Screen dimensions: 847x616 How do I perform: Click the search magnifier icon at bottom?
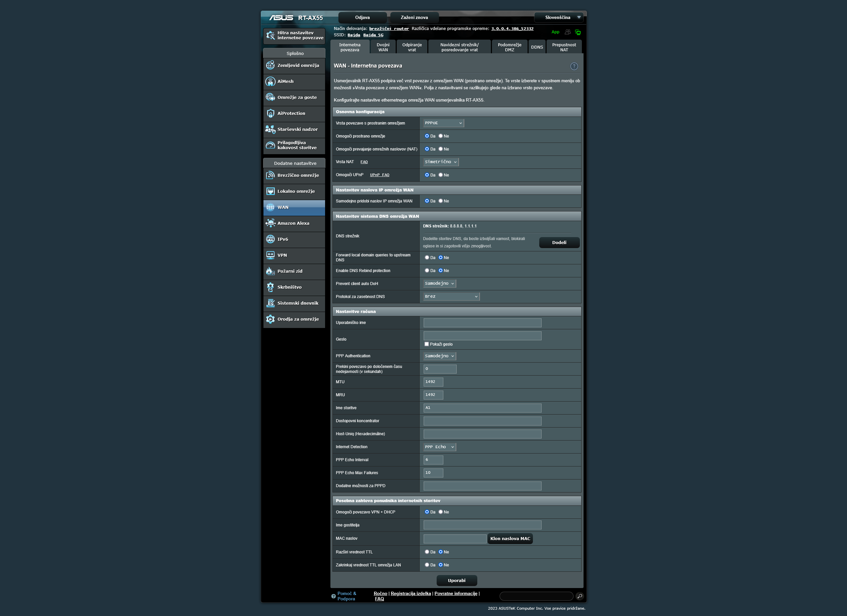[579, 596]
